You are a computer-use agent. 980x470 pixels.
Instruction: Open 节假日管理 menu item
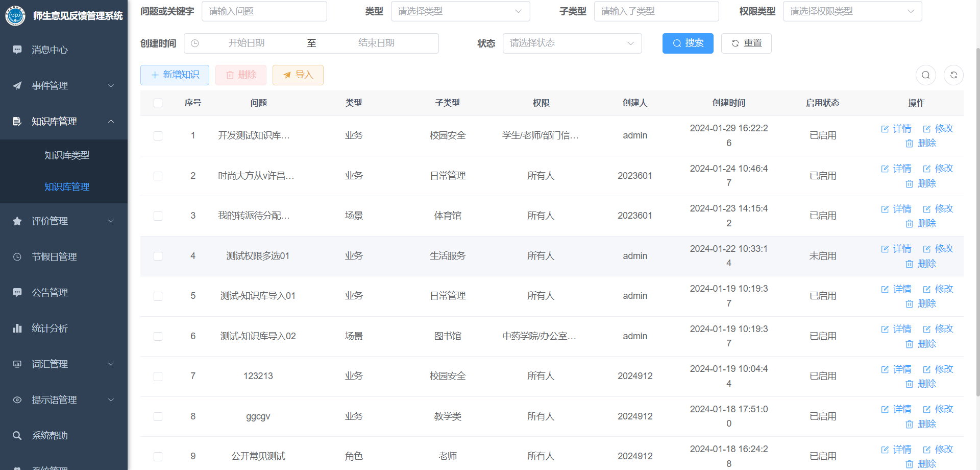coord(64,256)
